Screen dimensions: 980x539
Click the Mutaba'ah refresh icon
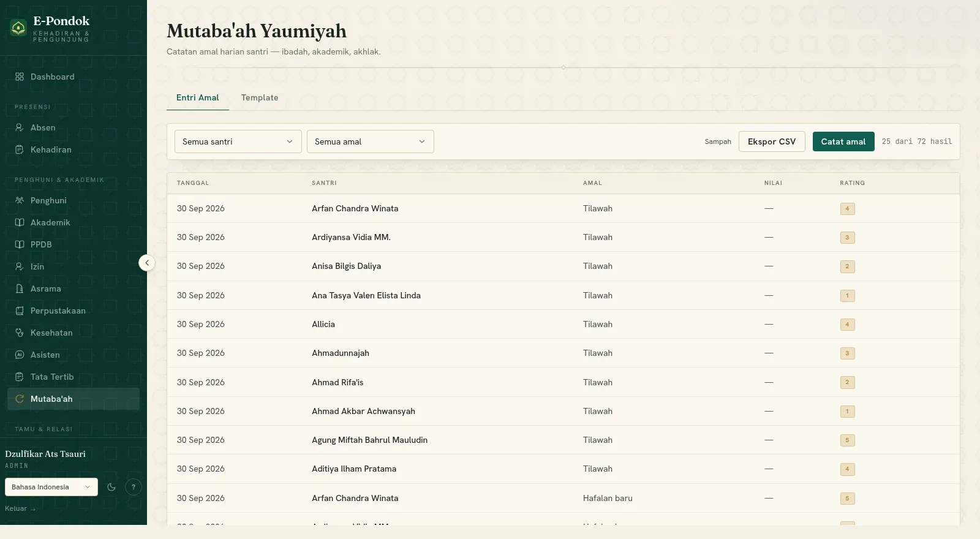[20, 399]
